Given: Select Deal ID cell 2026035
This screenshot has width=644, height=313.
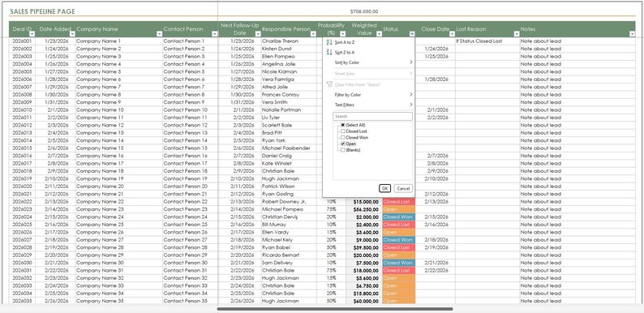Looking at the screenshot, I should pos(22,301).
